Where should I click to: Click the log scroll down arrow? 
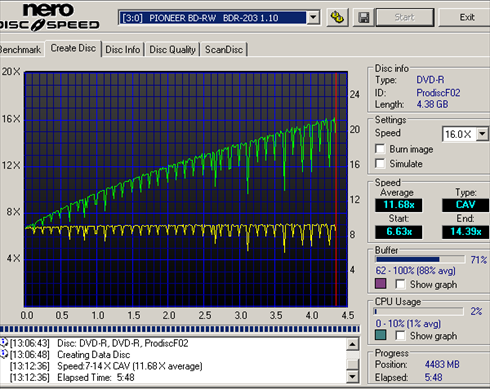[352, 377]
